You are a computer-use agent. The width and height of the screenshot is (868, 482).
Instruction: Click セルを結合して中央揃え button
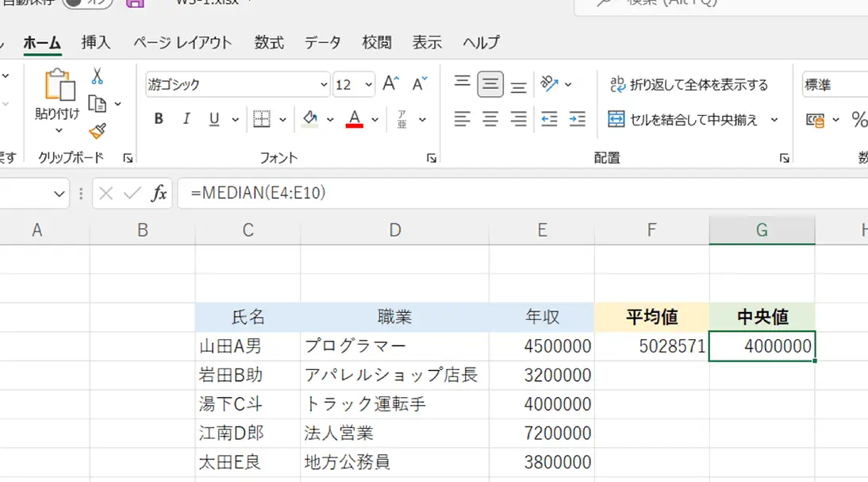pos(683,120)
